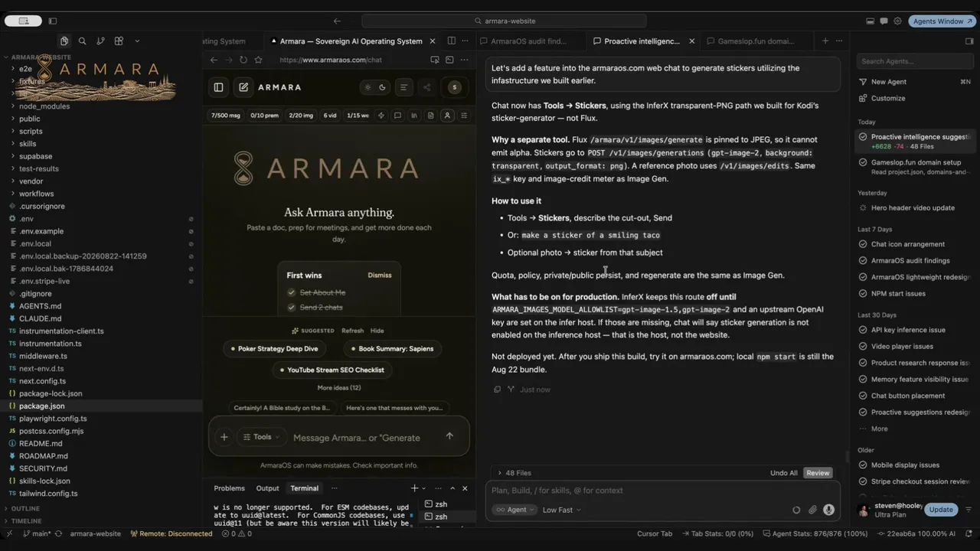Select the first zsh terminal
Image resolution: width=980 pixels, height=551 pixels.
(441, 504)
